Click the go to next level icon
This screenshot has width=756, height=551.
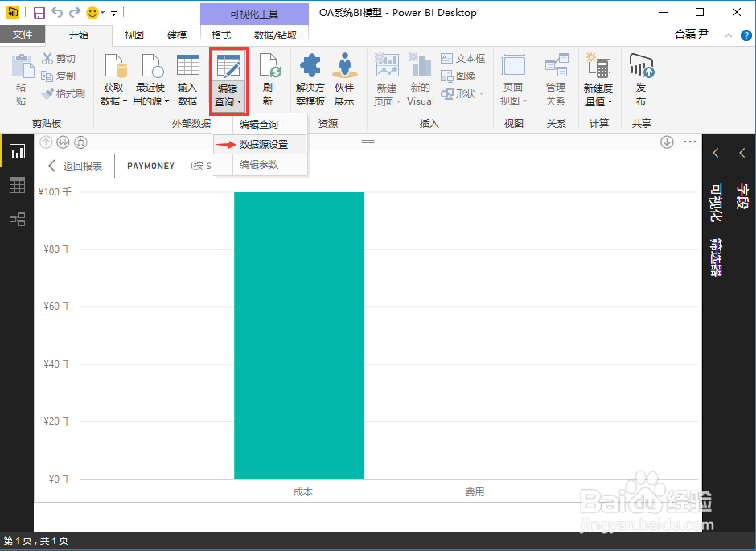coord(64,142)
